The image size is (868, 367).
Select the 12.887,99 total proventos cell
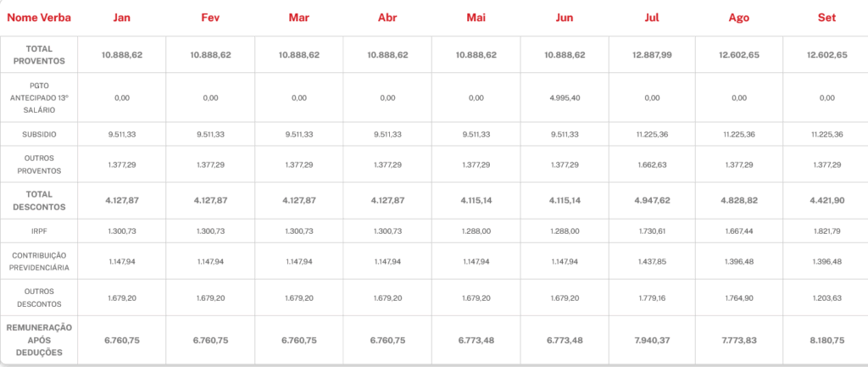(652, 54)
